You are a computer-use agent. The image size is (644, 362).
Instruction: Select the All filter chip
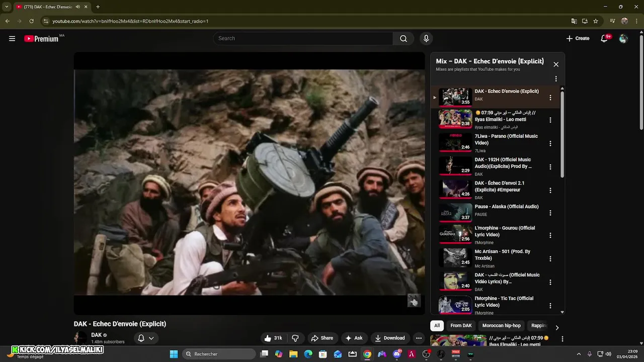click(437, 325)
